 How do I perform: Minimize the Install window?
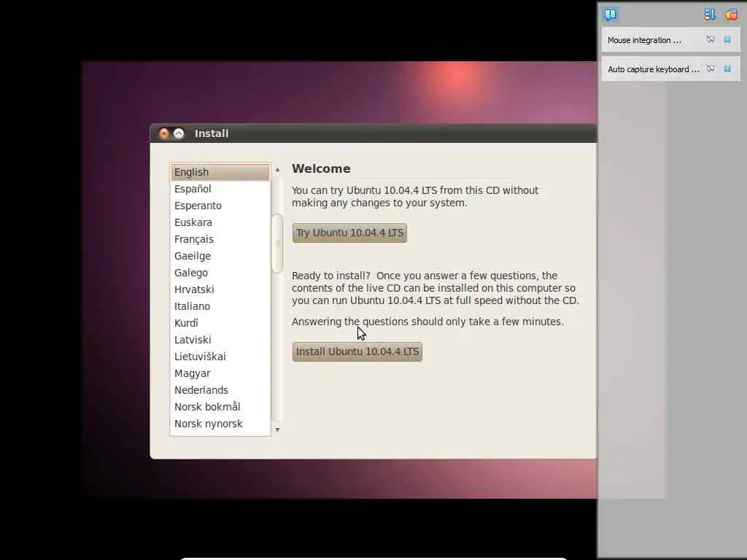[x=179, y=133]
